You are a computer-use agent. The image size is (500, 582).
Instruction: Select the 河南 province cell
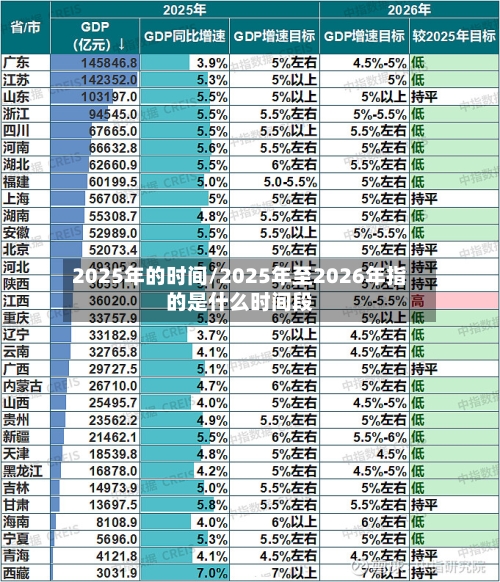point(25,148)
